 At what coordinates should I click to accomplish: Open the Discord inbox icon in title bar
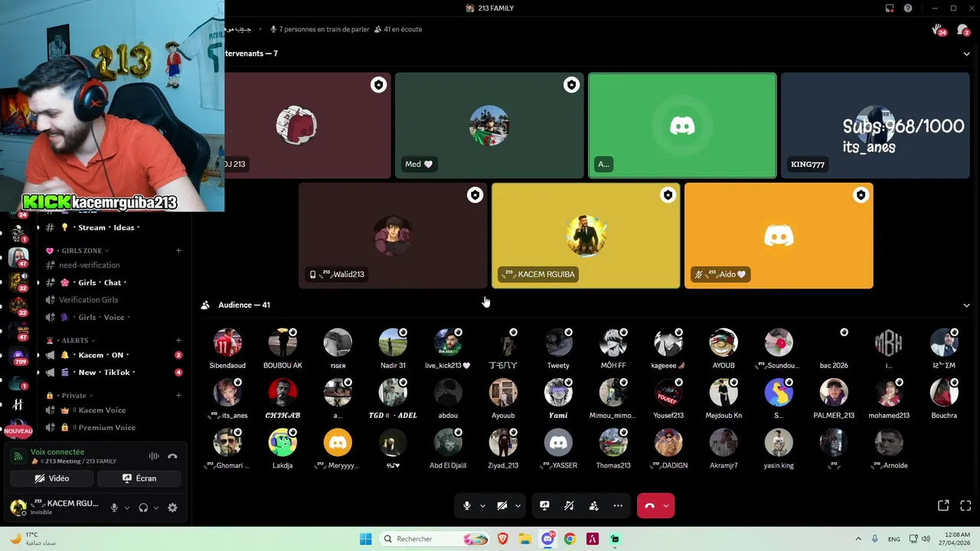[x=890, y=8]
